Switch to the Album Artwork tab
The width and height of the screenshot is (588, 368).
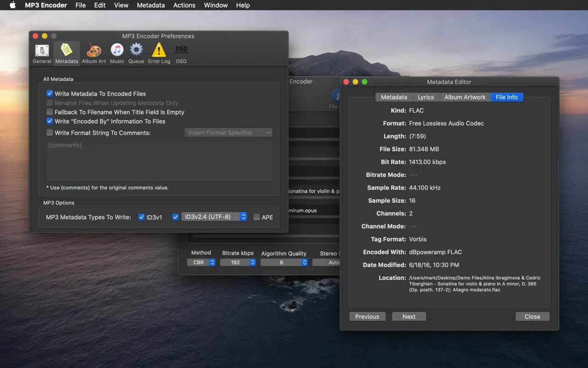pos(465,97)
